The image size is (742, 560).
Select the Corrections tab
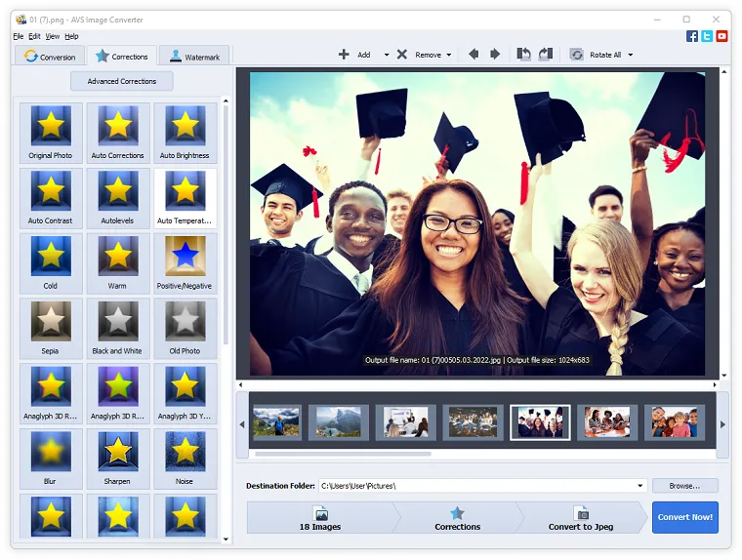coord(122,56)
